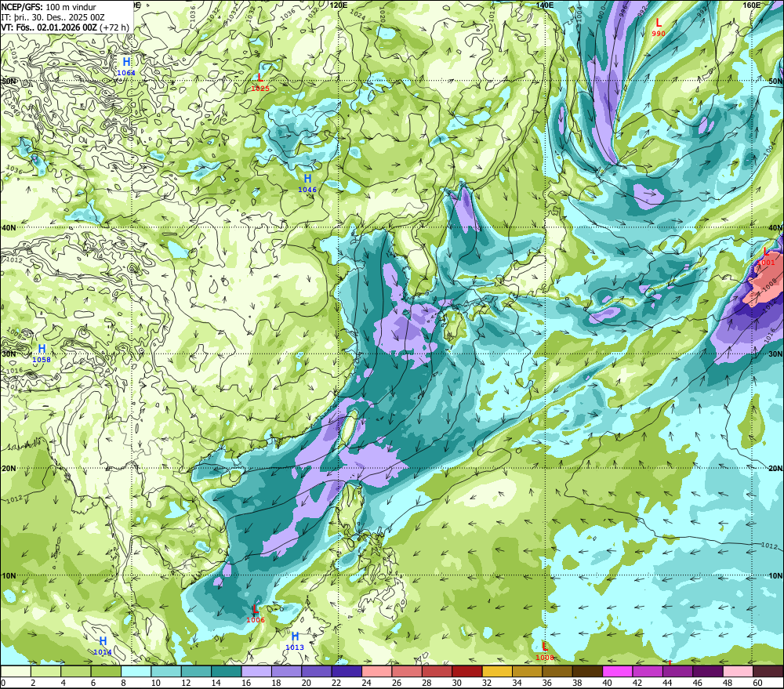
Task: Click the 120E longitude label
Action: pyautogui.click(x=339, y=5)
